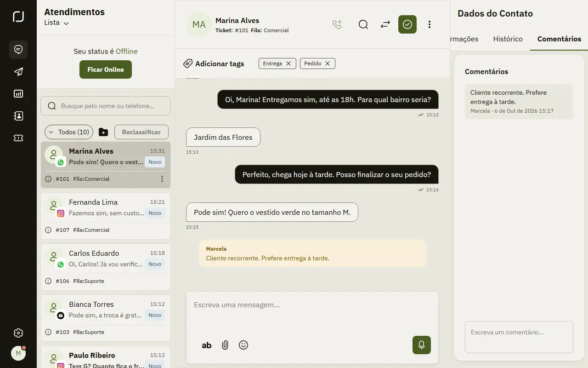The height and width of the screenshot is (368, 588).
Task: Open the three-dot menu on ticket #101
Action: coord(162,179)
